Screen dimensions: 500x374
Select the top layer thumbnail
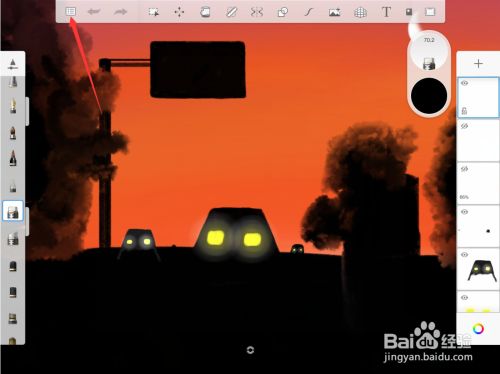point(478,97)
